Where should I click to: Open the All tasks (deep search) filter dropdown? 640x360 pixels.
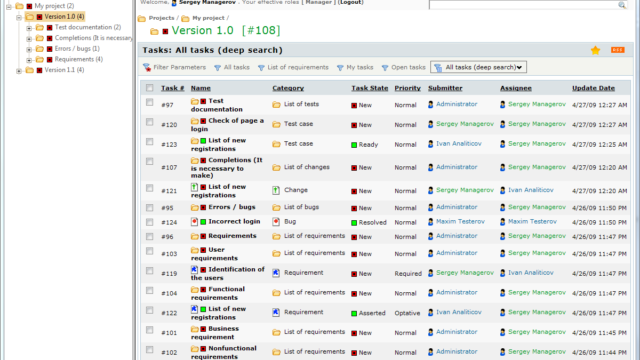click(478, 67)
